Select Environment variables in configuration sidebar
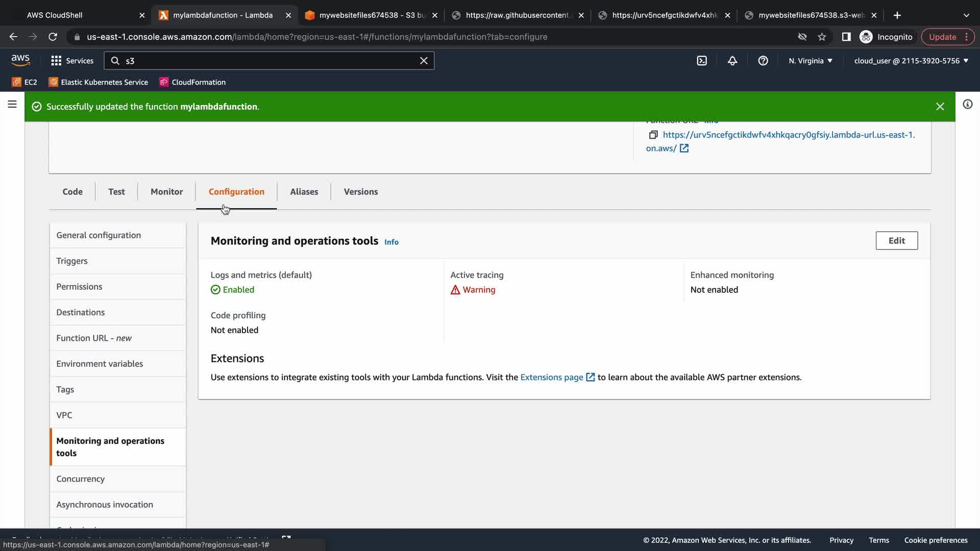 point(100,364)
